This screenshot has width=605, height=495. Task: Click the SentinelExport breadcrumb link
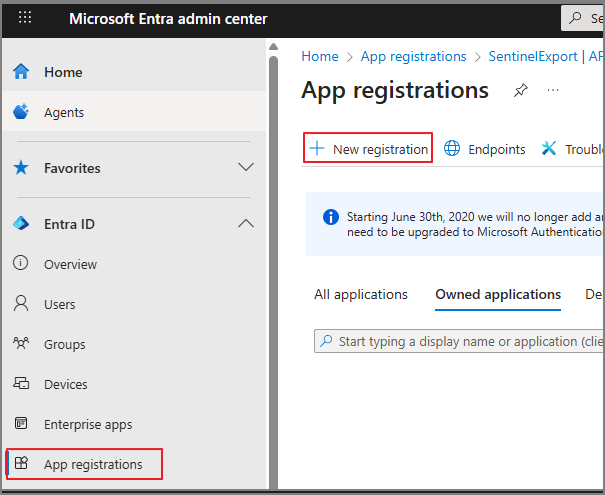tap(545, 56)
